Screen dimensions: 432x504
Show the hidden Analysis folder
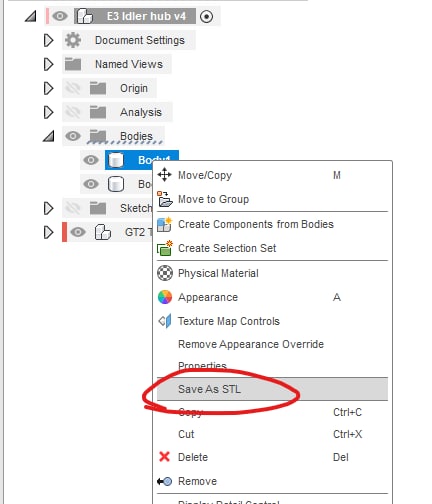tap(73, 112)
